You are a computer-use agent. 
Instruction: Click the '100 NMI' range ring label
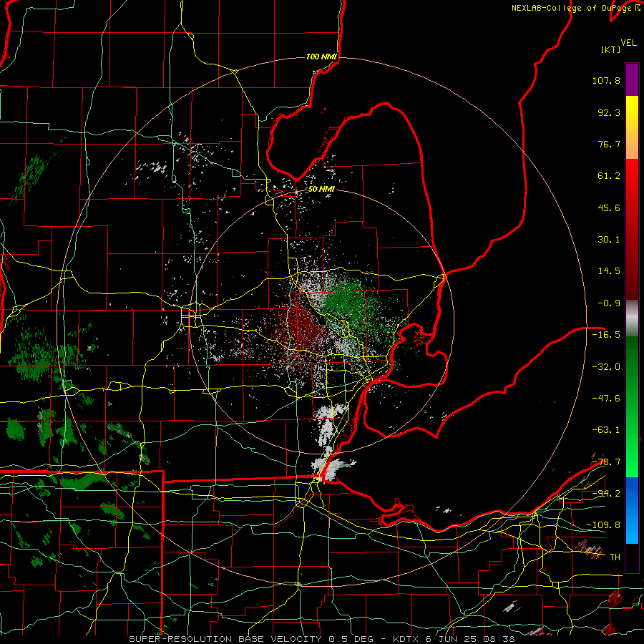pos(321,57)
